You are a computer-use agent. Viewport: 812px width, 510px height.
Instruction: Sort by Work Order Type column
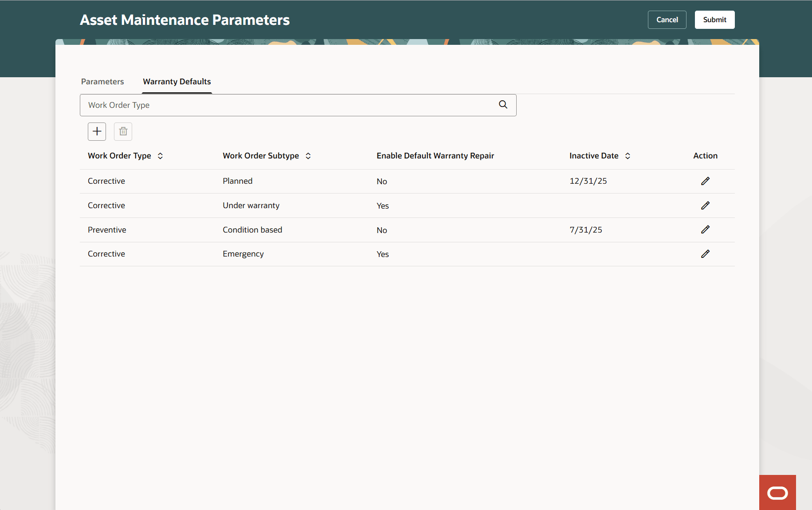click(161, 156)
